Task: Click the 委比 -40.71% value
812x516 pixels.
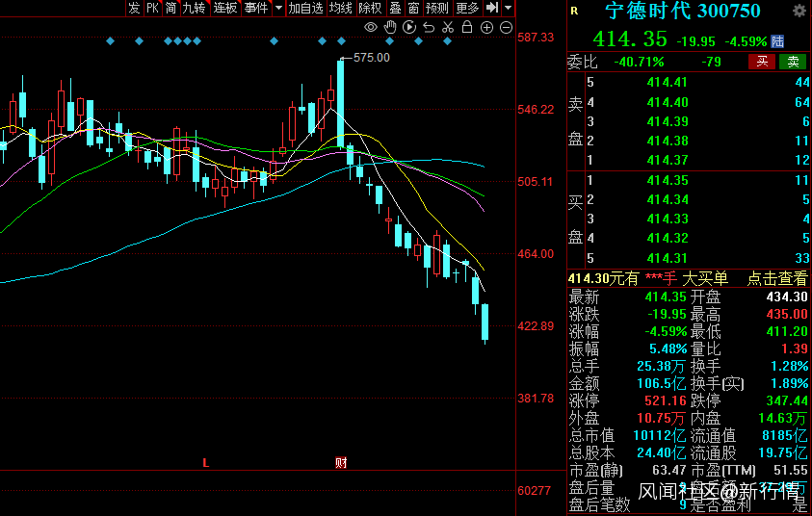Action: point(639,63)
